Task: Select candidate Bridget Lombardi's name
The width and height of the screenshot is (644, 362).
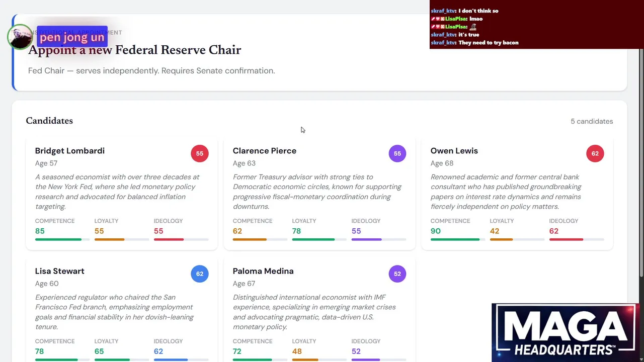Action: tap(70, 151)
